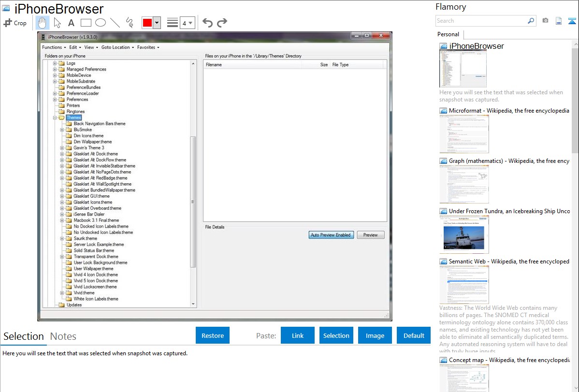
Task: Select the straight line tool
Action: pos(115,23)
